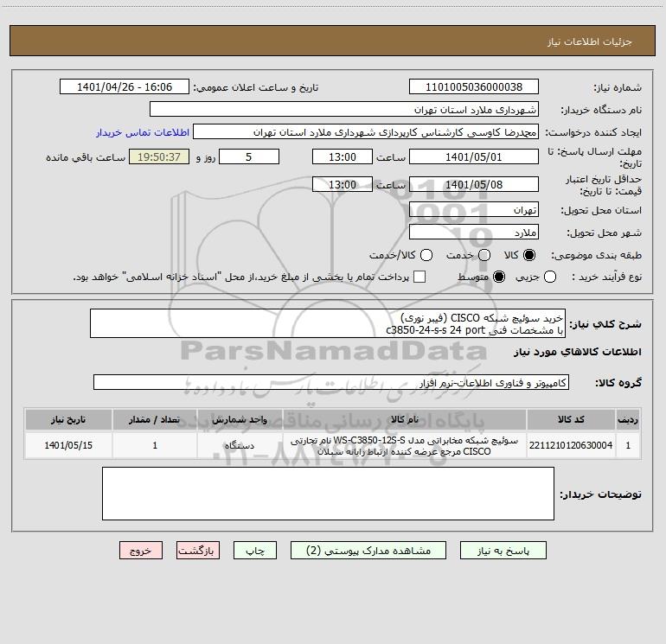The height and width of the screenshot is (644, 666).
Task: Select the کالا radio button
Action: (x=529, y=255)
